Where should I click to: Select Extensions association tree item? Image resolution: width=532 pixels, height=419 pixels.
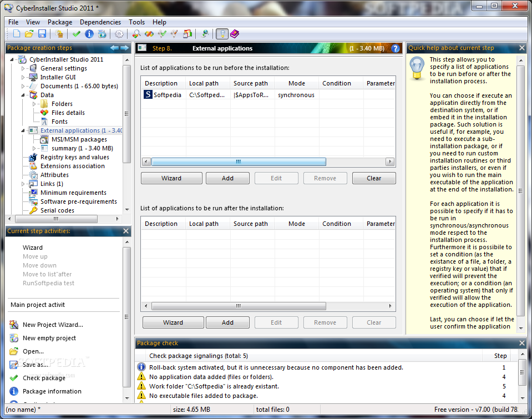(x=72, y=166)
